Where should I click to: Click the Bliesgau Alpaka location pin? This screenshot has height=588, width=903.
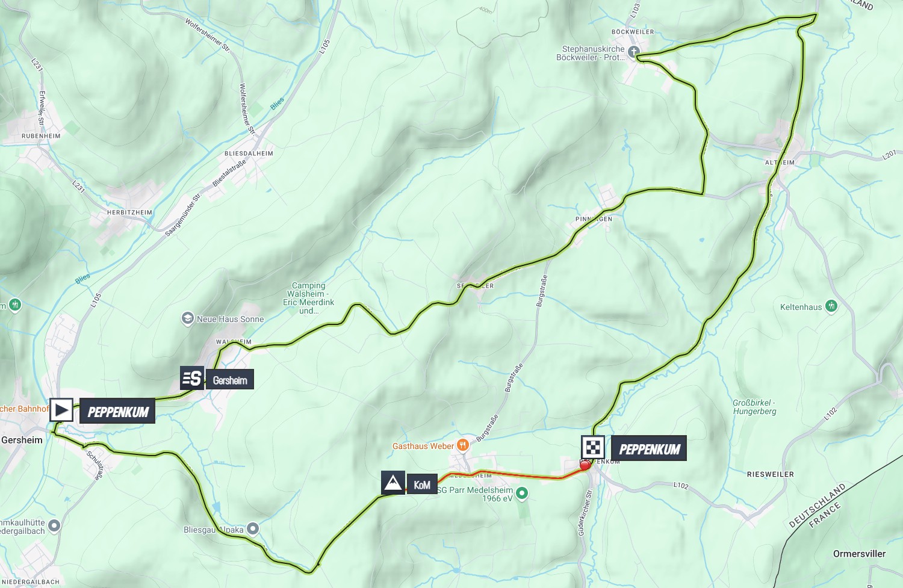pos(253,528)
